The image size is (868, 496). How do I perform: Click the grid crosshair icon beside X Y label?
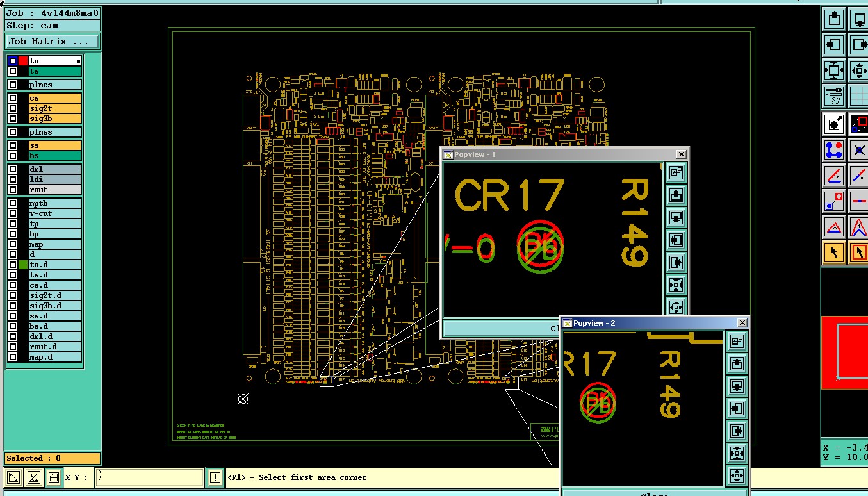[54, 477]
